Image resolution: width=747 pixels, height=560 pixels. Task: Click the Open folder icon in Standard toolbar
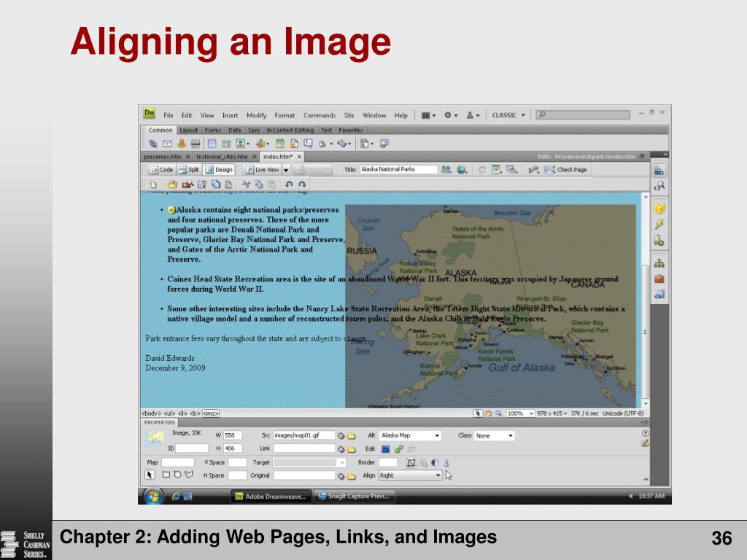pos(172,184)
